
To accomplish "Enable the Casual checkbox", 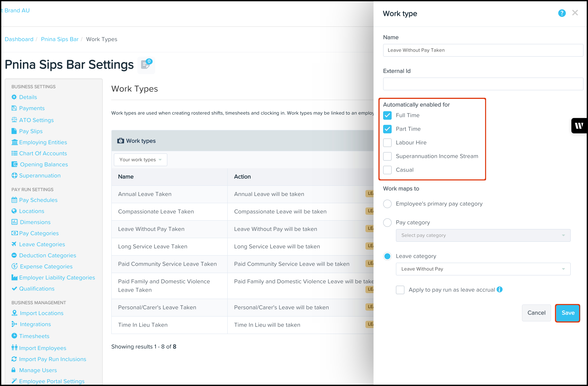I will click(x=387, y=170).
